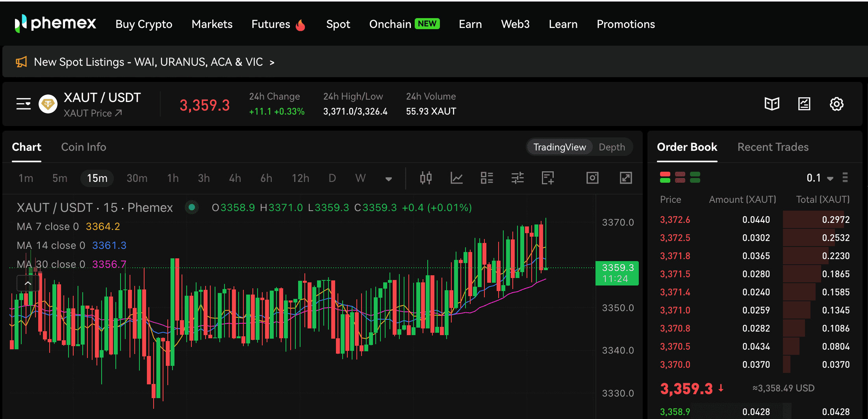
Task: Click the last price 3,359.3 in order book
Action: [686, 389]
